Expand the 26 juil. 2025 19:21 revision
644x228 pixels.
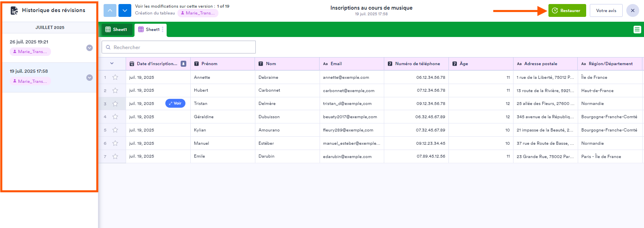pyautogui.click(x=90, y=48)
